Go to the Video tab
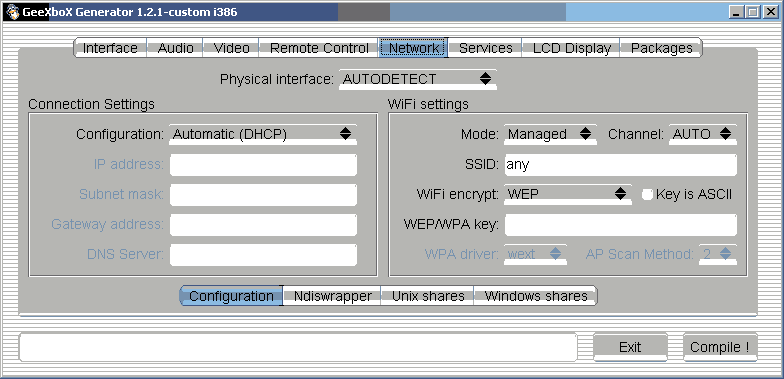784x379 pixels. 232,48
